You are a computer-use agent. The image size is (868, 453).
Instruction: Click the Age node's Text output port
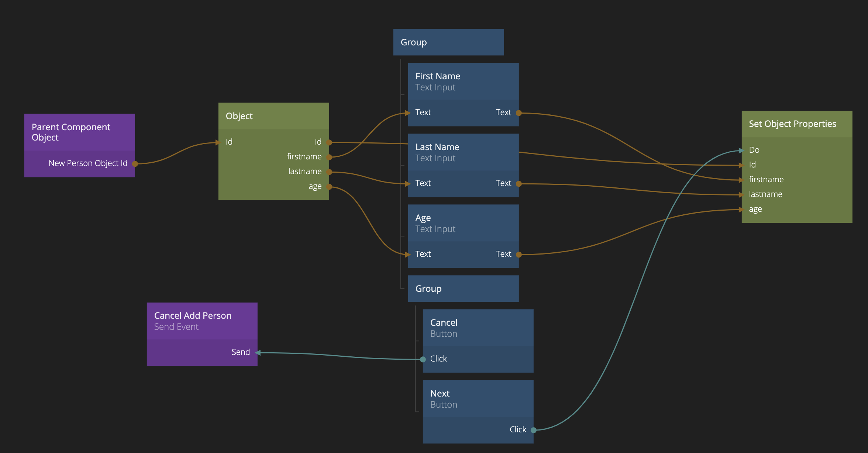tap(519, 255)
